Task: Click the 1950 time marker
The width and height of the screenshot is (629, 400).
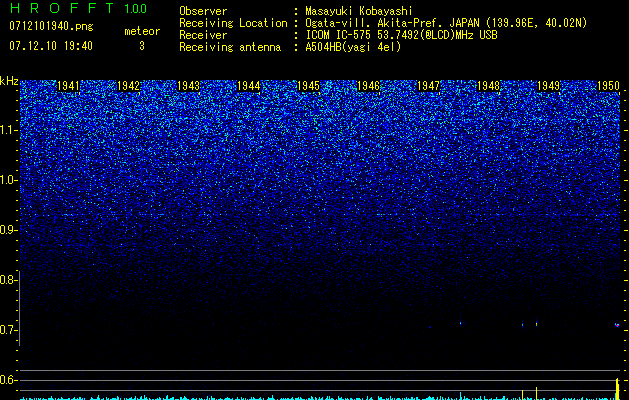Action: pos(609,86)
